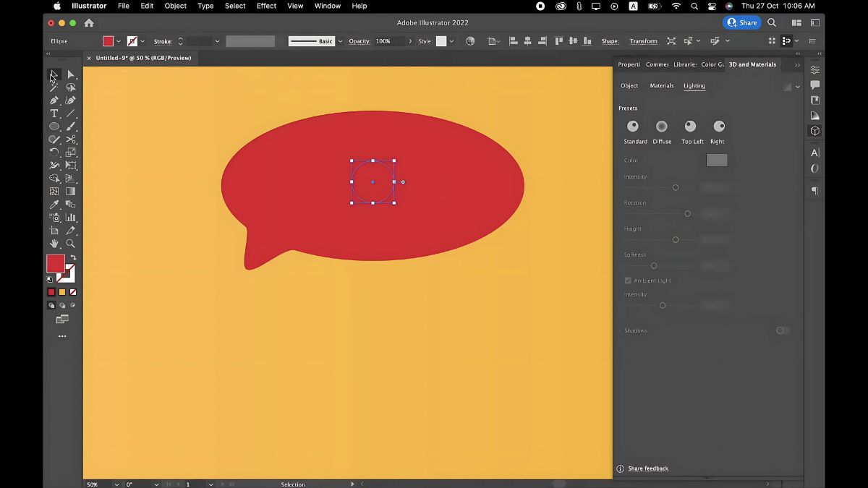
Task: Expand the panel tabs overflow chevrons
Action: [x=797, y=64]
